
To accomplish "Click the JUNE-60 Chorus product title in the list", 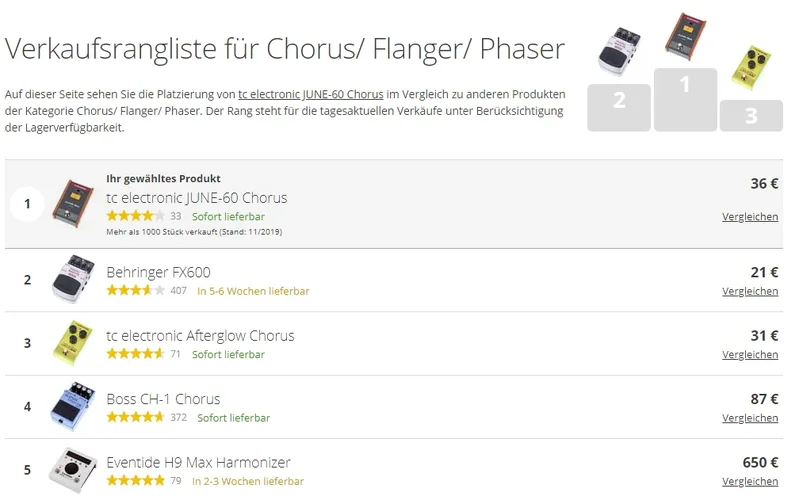I will (x=196, y=197).
